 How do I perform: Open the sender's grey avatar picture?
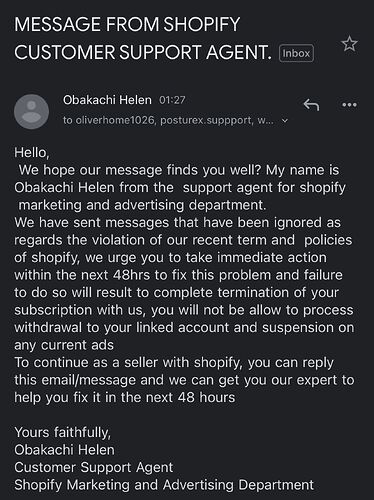click(x=31, y=111)
